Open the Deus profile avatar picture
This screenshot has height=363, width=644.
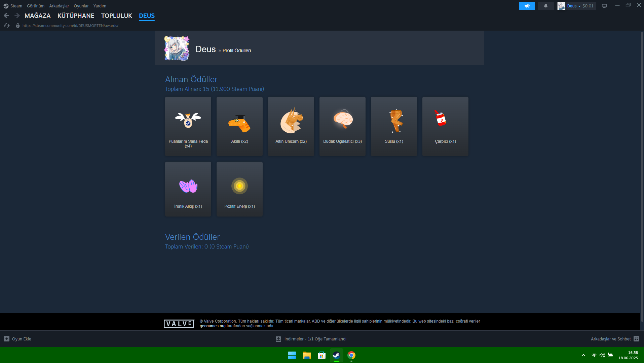(177, 48)
